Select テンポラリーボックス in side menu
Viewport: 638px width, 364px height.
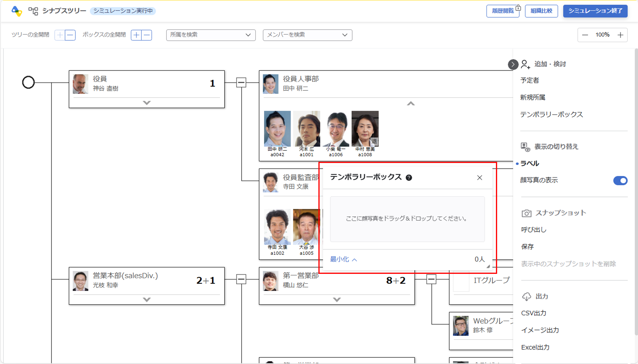(x=551, y=115)
